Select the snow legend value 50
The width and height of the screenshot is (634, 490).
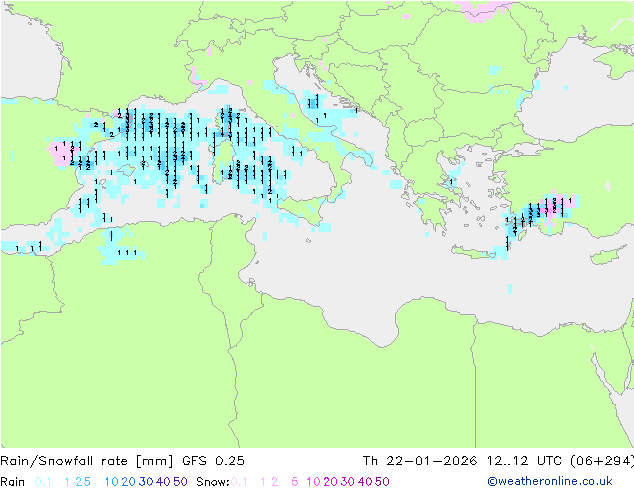pos(382,482)
